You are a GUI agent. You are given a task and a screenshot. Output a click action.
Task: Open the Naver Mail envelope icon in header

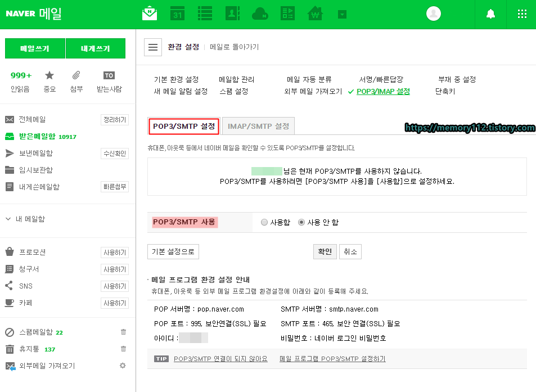tap(150, 13)
